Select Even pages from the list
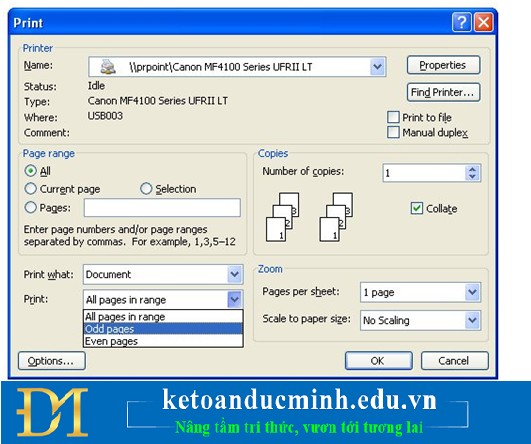This screenshot has width=531, height=444. click(163, 341)
